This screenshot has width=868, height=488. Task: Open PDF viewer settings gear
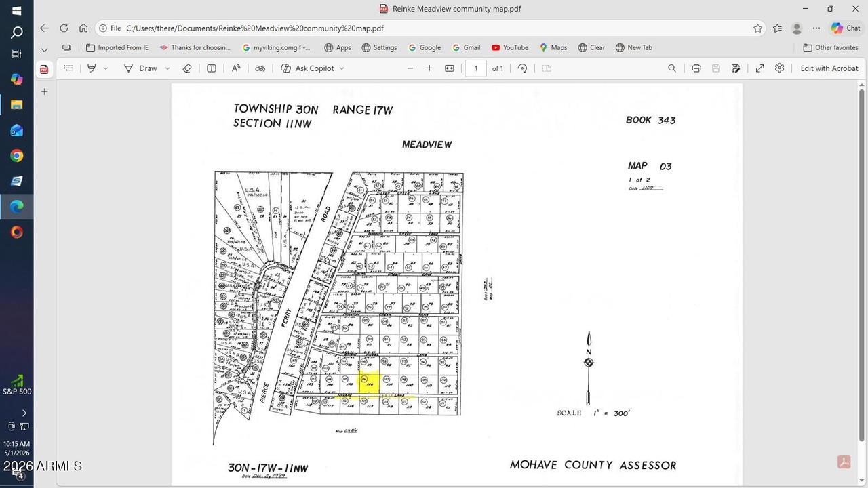point(780,68)
